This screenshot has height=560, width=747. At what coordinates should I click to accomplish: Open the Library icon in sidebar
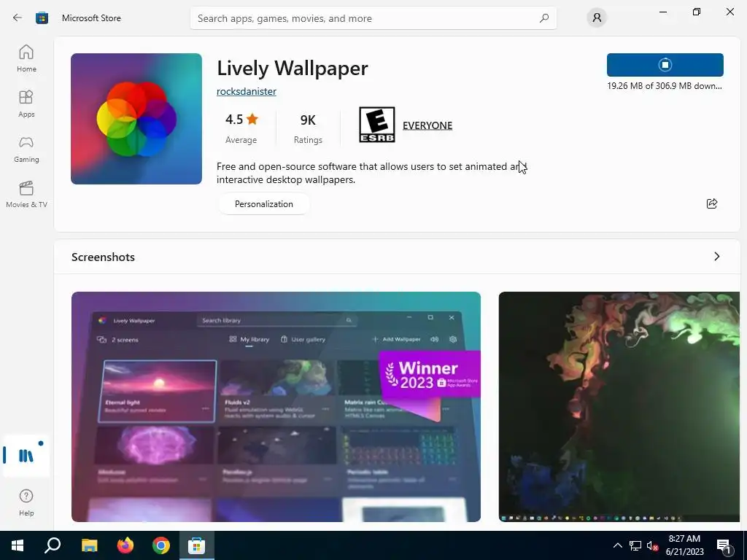[26, 456]
